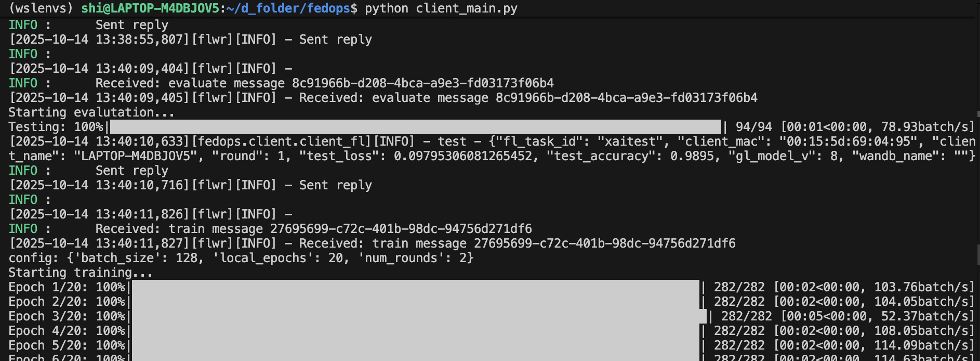Click the evaluate message UUID on INFO line
Image resolution: width=980 pixels, height=361 pixels.
click(422, 83)
